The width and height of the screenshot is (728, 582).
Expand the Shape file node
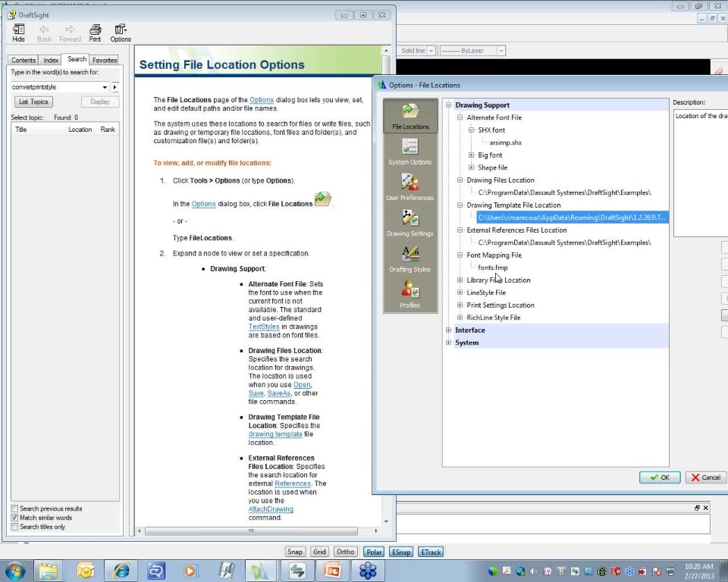pyautogui.click(x=471, y=167)
